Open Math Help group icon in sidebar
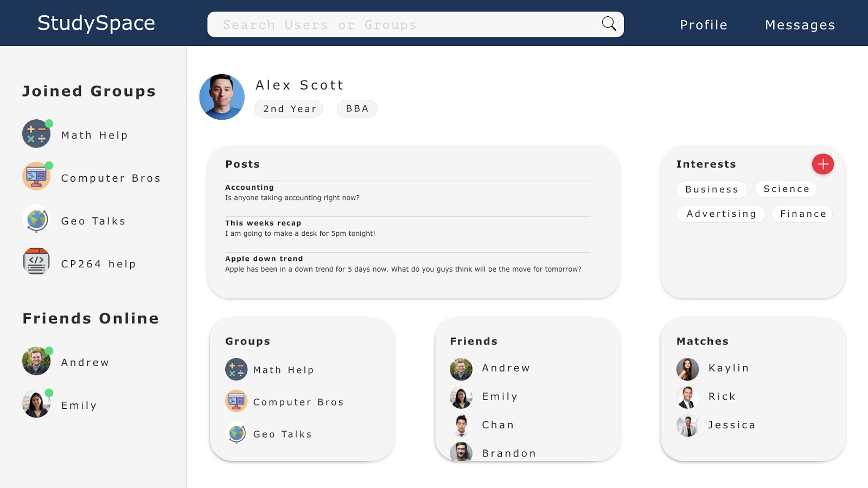Image resolution: width=868 pixels, height=488 pixels. 36,134
